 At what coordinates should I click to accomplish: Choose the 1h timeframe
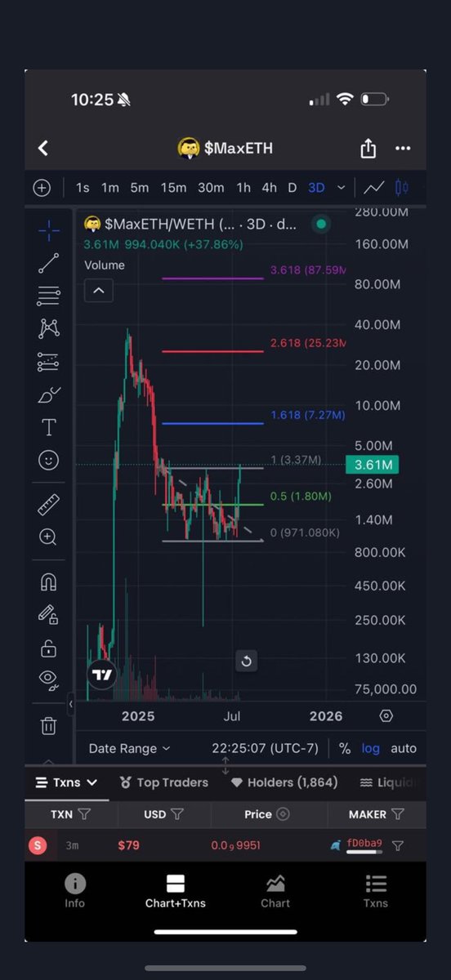pyautogui.click(x=243, y=188)
